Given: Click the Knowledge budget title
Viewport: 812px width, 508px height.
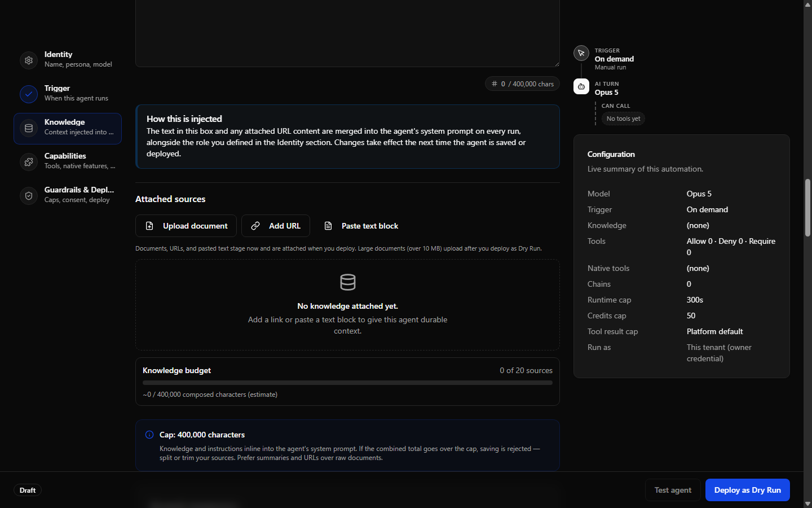Looking at the screenshot, I should tap(176, 370).
